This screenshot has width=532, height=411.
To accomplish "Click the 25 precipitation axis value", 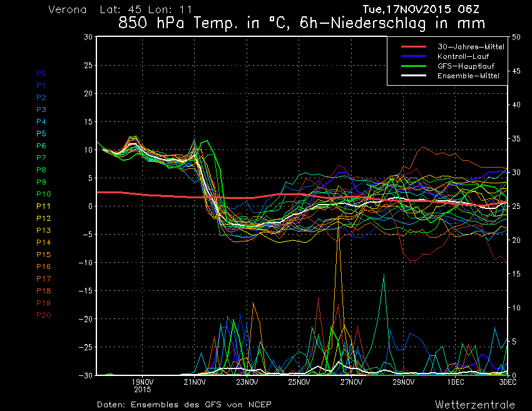I will coord(516,206).
